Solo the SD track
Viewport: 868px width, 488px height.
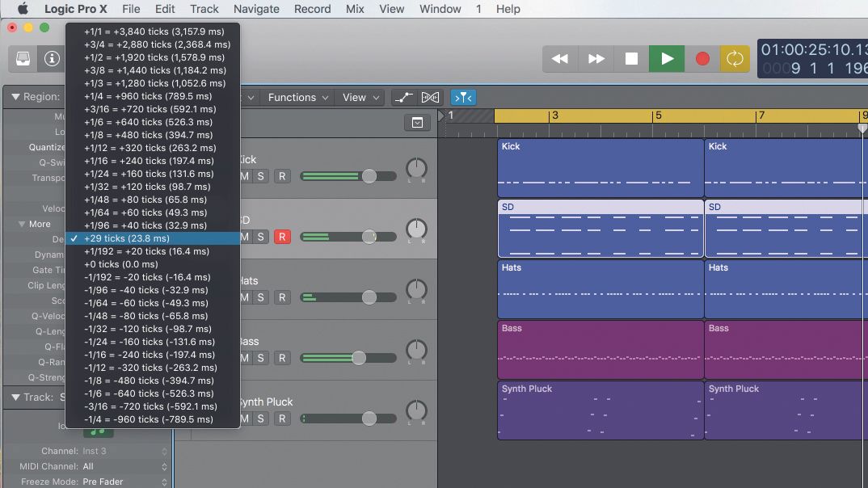261,237
